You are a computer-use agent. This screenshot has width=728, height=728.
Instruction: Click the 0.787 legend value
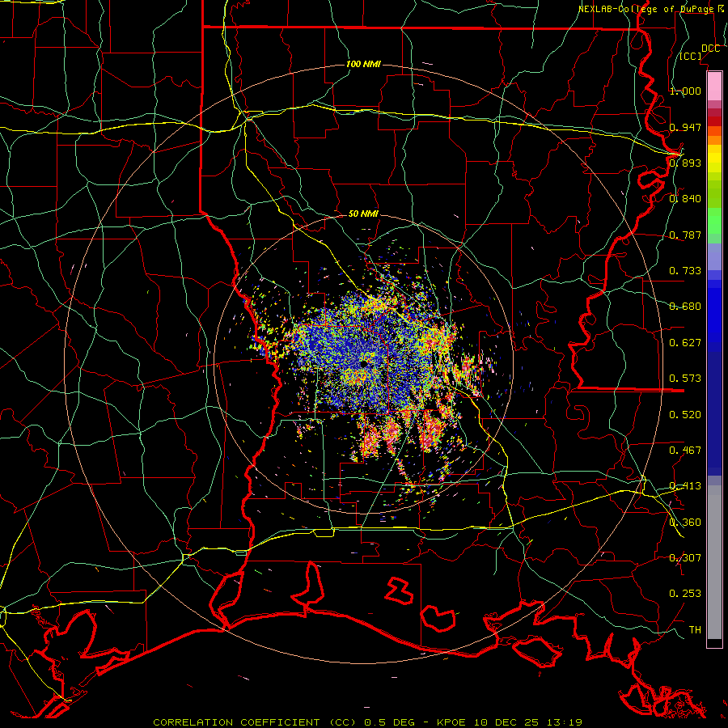[x=685, y=235]
